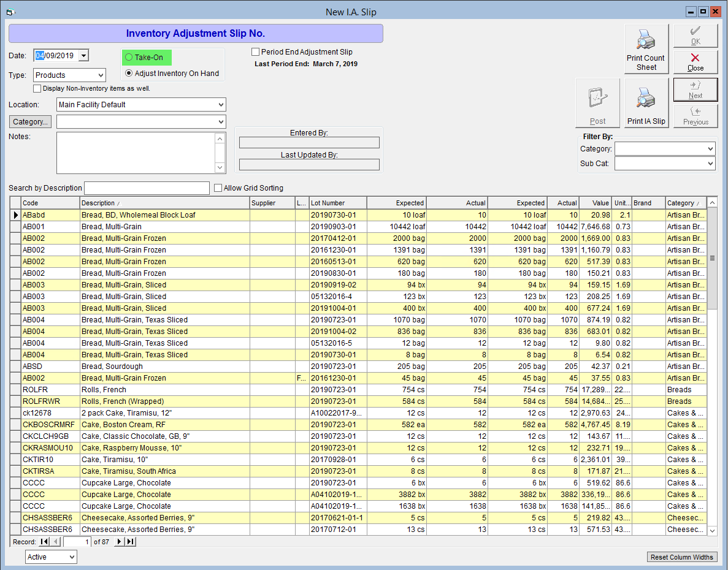Click the Rolls, French description cell
This screenshot has height=570, width=728.
[165, 390]
